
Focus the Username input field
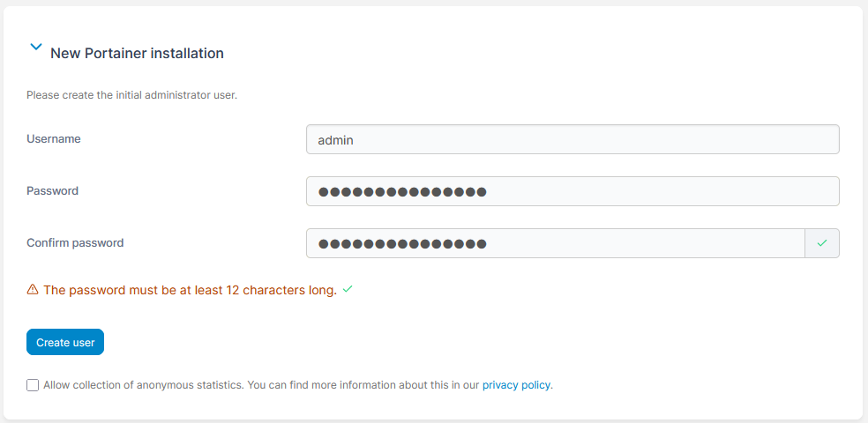point(572,139)
